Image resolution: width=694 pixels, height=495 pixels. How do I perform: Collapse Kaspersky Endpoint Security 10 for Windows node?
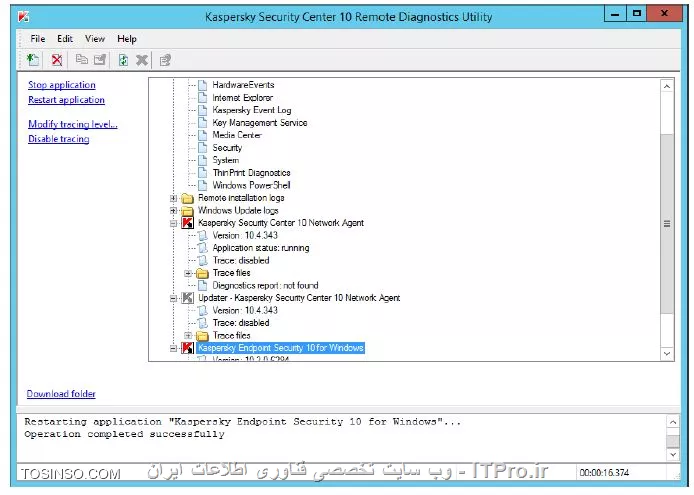pos(174,348)
